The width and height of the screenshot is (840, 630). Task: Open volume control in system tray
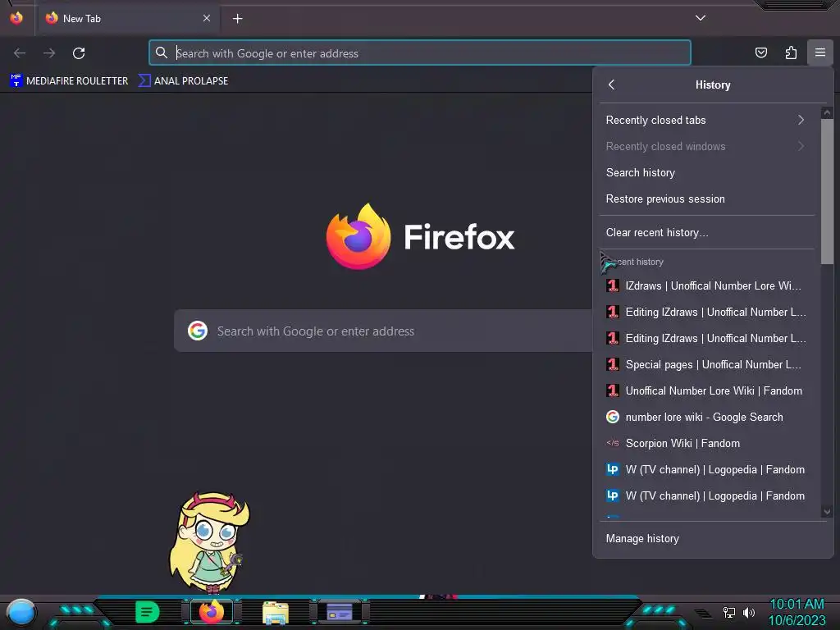[x=749, y=612]
